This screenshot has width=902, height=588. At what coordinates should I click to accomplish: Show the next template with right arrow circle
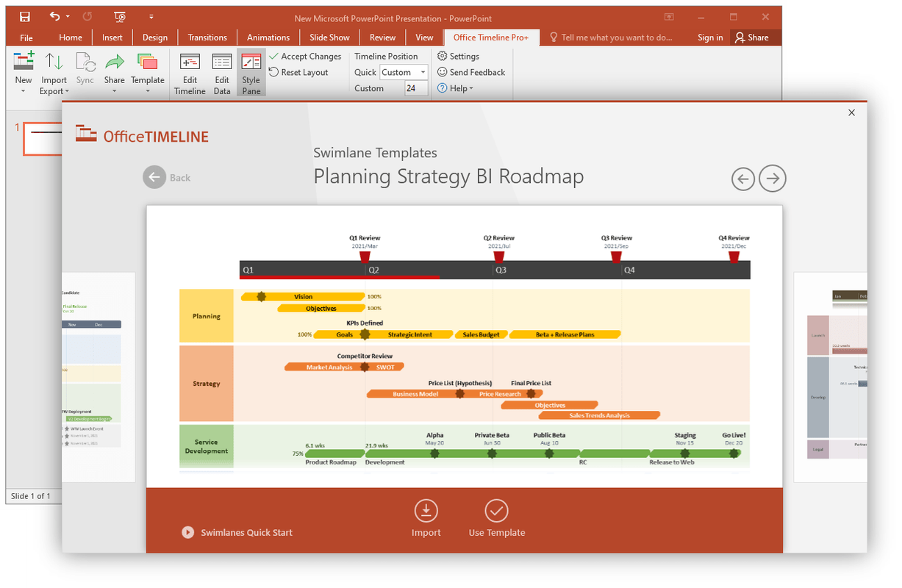773,178
